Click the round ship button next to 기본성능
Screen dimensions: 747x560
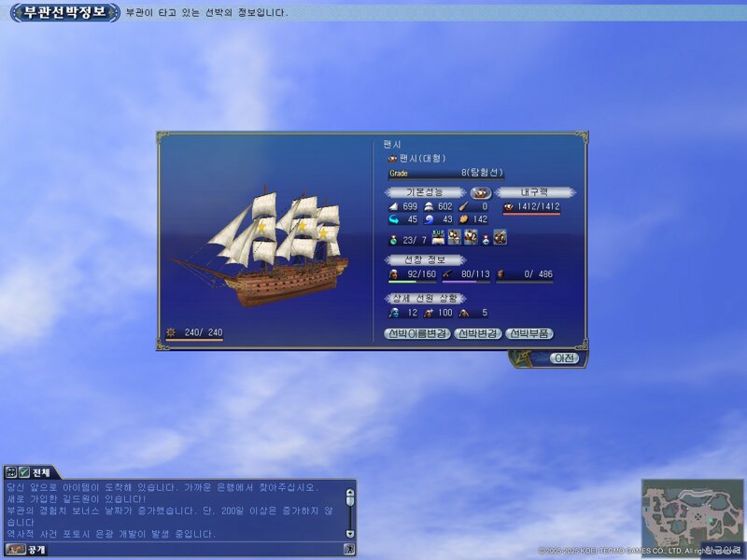(x=481, y=193)
